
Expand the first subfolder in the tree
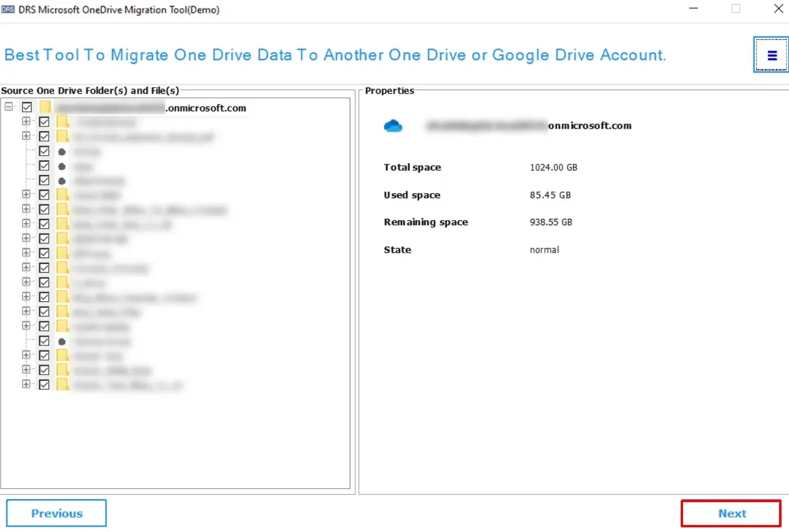pyautogui.click(x=26, y=121)
